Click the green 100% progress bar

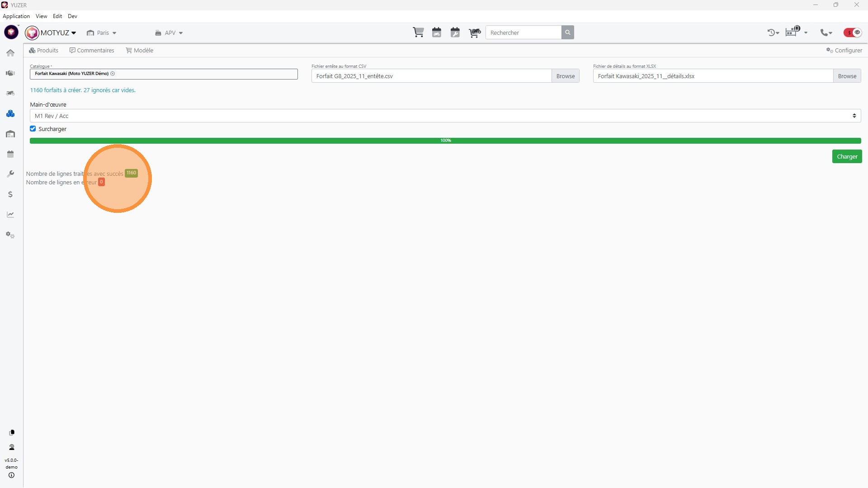(445, 141)
